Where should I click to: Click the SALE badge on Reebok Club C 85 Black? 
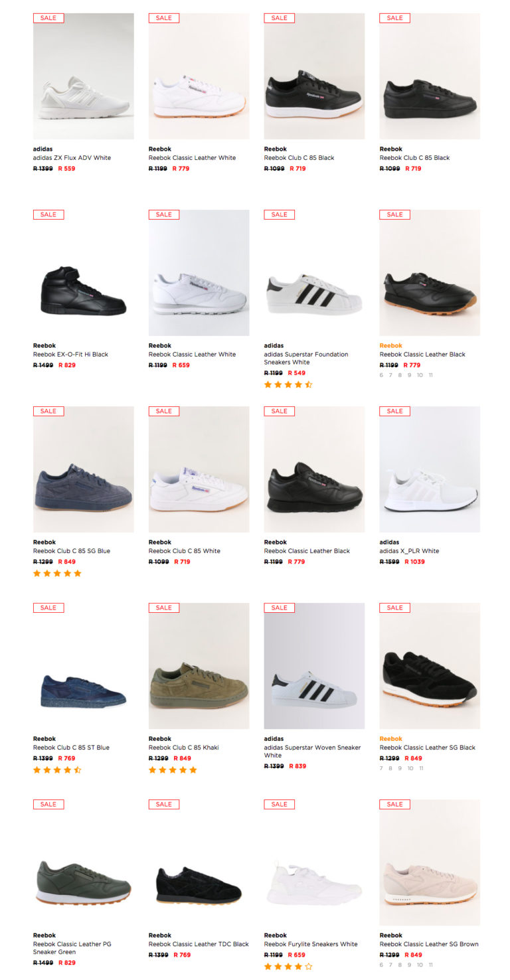tap(279, 18)
